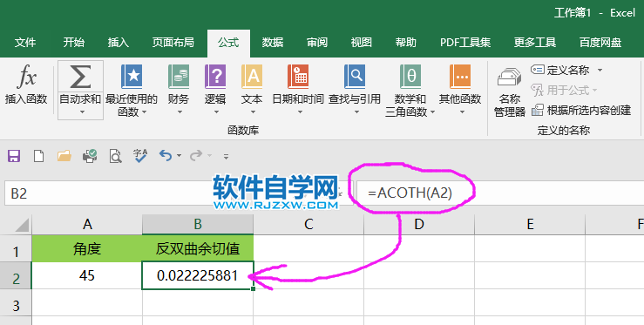The height and width of the screenshot is (325, 644).
Task: Open the File (文件) tab
Action: pyautogui.click(x=25, y=43)
